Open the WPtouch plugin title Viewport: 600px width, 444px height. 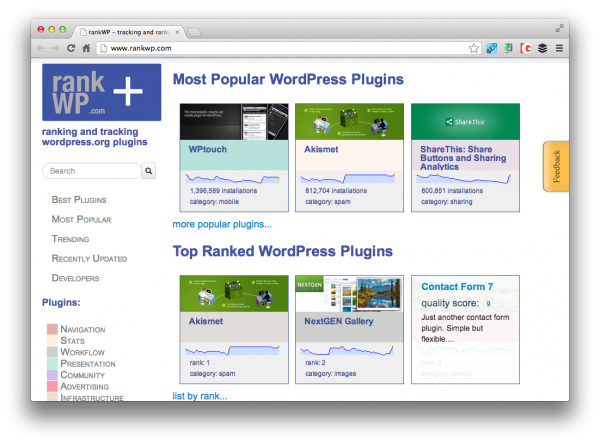click(207, 149)
